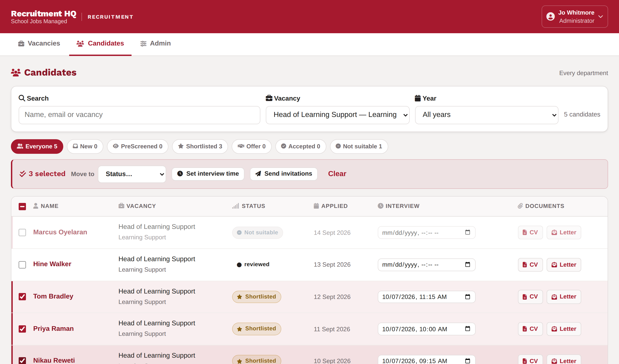Filter by Offer 0 status
Viewport: 619px width, 364px height.
pyautogui.click(x=251, y=146)
